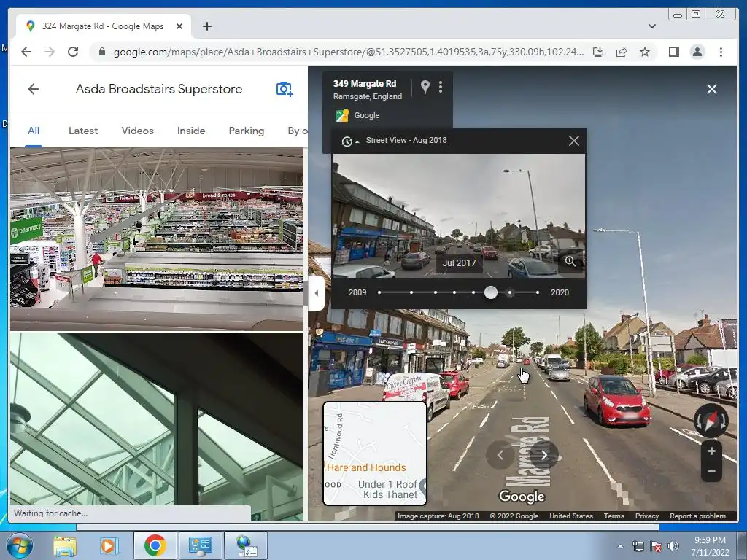The width and height of the screenshot is (747, 560).
Task: Open the Terms link
Action: (614, 516)
